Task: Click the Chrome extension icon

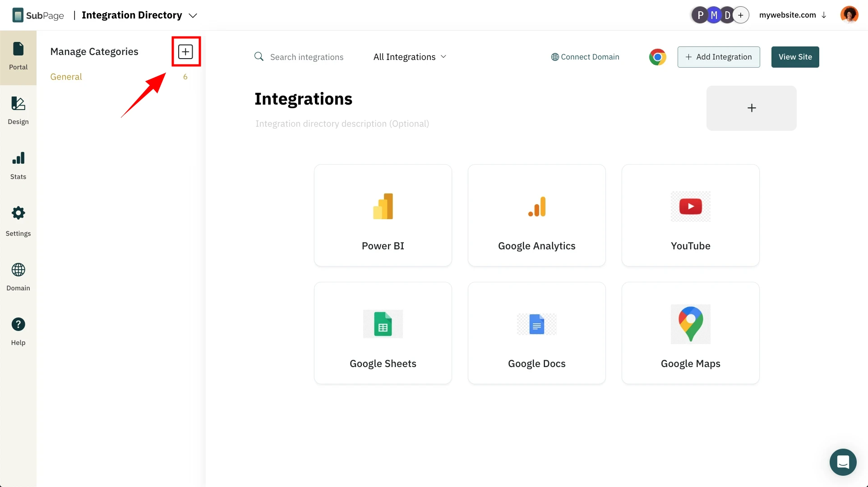Action: [657, 57]
